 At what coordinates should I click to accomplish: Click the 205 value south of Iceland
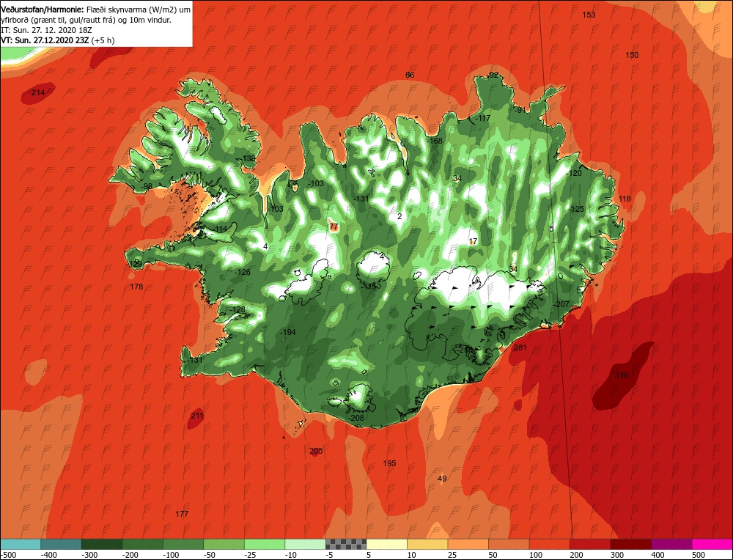[316, 451]
